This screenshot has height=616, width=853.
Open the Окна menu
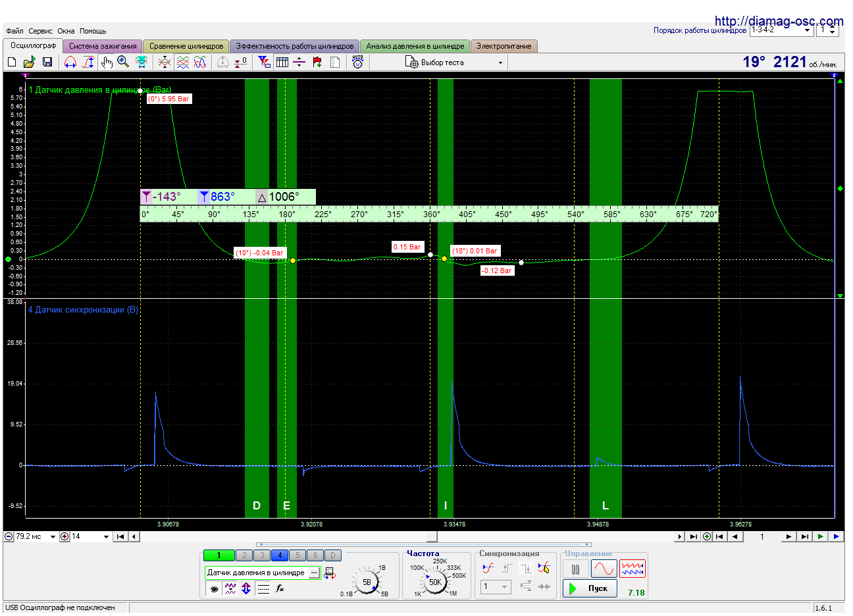click(66, 31)
